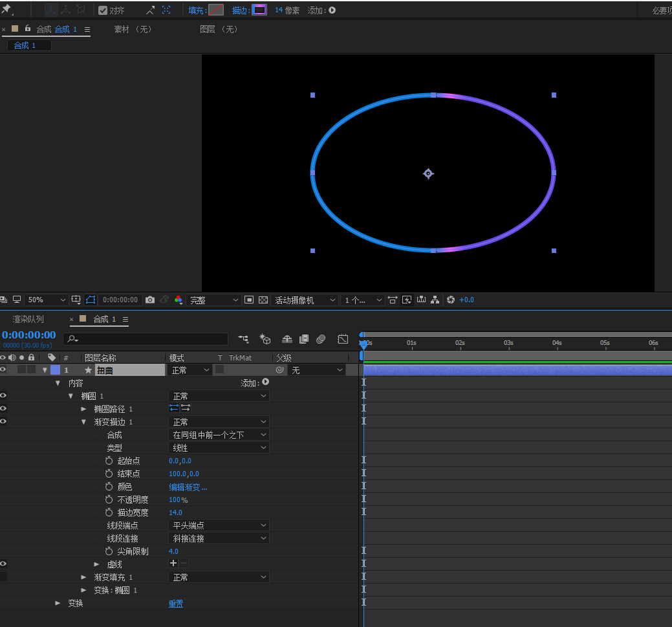This screenshot has height=627, width=672.
Task: Switch to the 渲染队列 tab
Action: click(x=28, y=319)
